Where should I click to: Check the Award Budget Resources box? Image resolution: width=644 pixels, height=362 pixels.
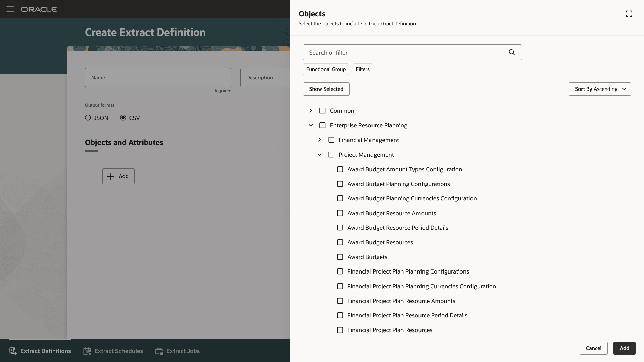(x=340, y=242)
